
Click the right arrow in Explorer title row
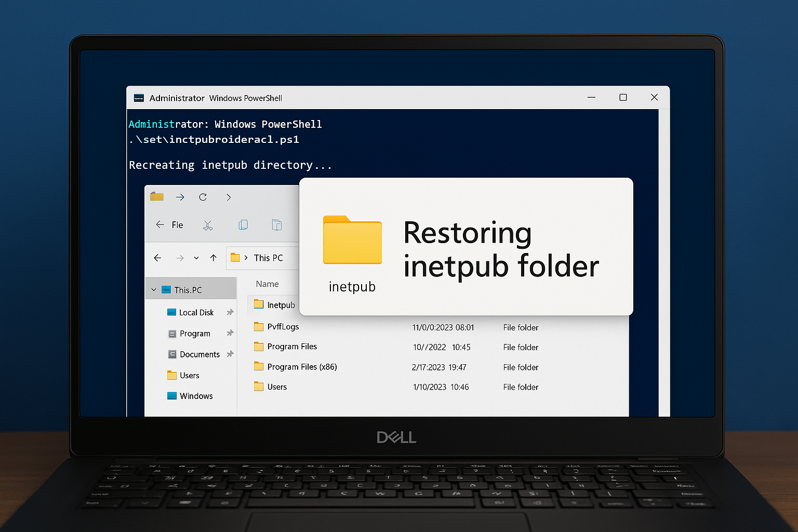[x=180, y=197]
